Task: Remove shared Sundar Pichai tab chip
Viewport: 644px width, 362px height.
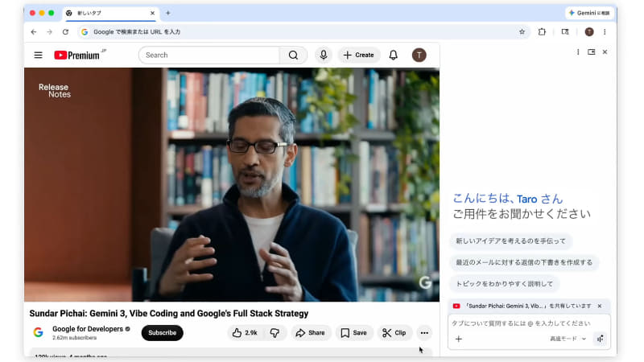Action: click(600, 306)
